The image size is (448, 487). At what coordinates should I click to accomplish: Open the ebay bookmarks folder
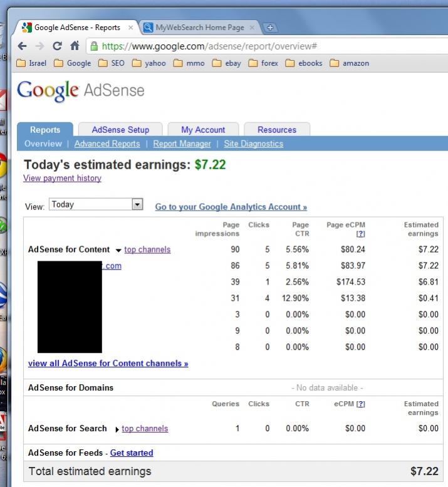[227, 63]
